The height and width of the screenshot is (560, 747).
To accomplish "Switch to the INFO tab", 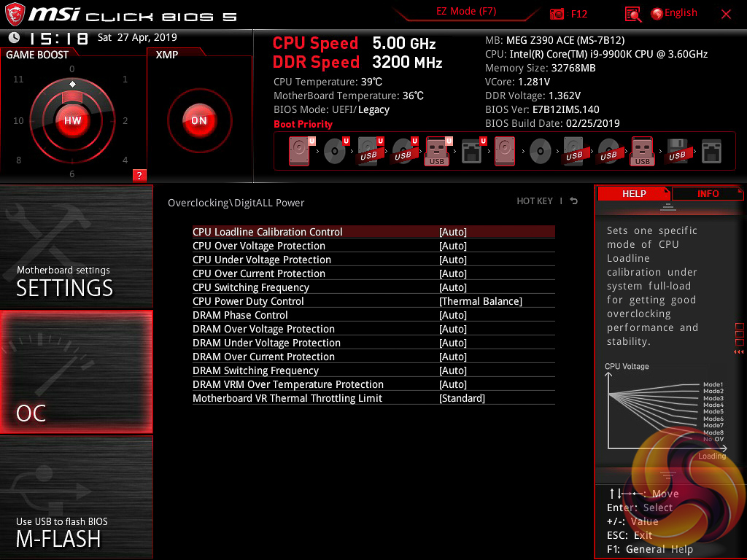I will click(x=708, y=193).
